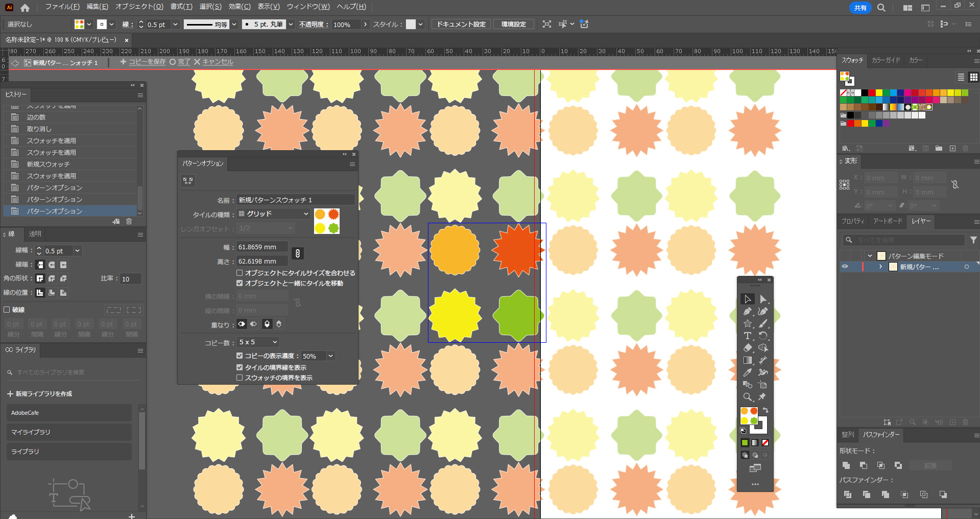
Task: Click 完了 to finish pattern editing
Action: coord(183,62)
